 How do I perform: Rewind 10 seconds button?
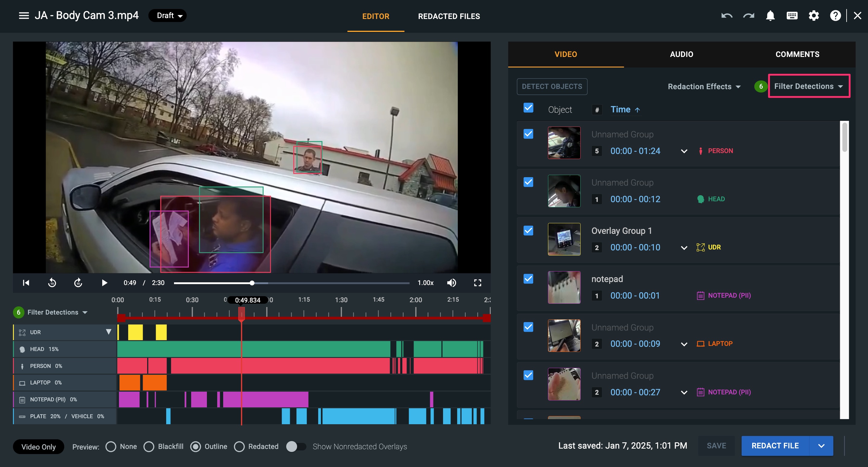[x=52, y=283]
